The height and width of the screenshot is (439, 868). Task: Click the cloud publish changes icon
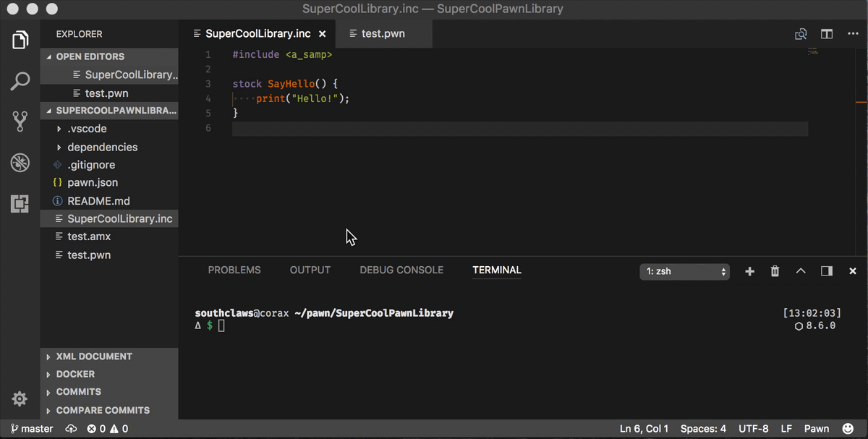click(71, 429)
